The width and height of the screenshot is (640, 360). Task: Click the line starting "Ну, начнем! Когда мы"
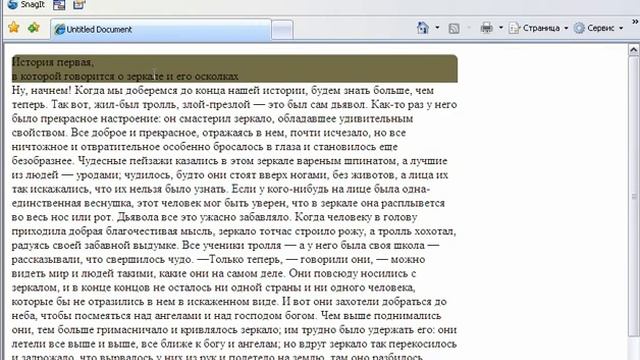pos(222,90)
